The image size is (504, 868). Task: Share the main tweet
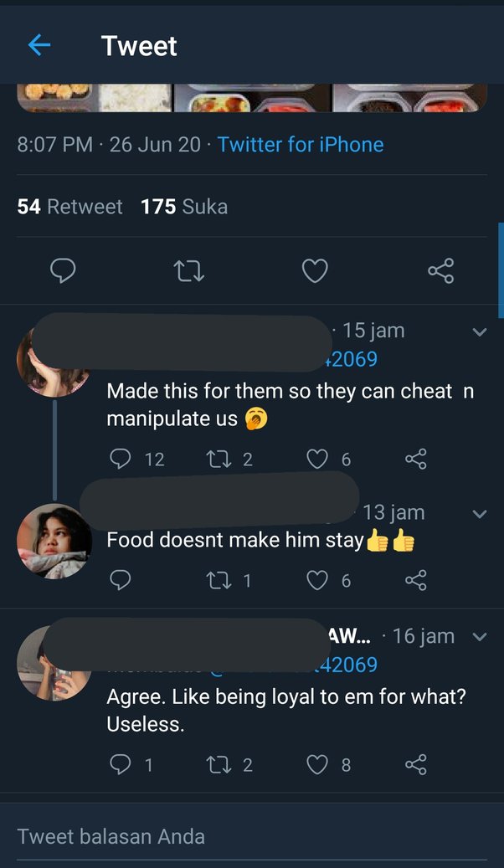tap(440, 270)
